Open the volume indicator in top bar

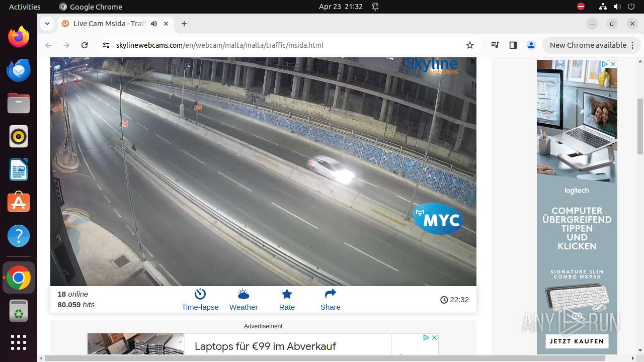point(617,7)
